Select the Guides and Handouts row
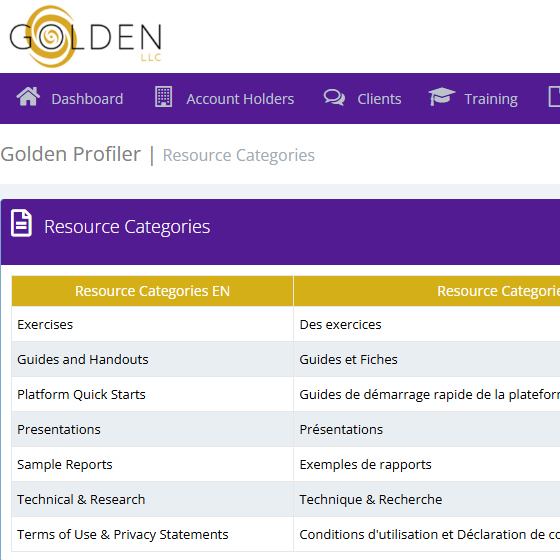This screenshot has height=560, width=560. coord(286,359)
